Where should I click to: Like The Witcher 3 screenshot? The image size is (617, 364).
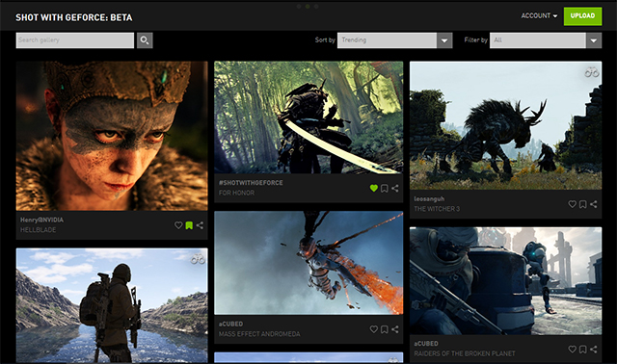pos(572,204)
